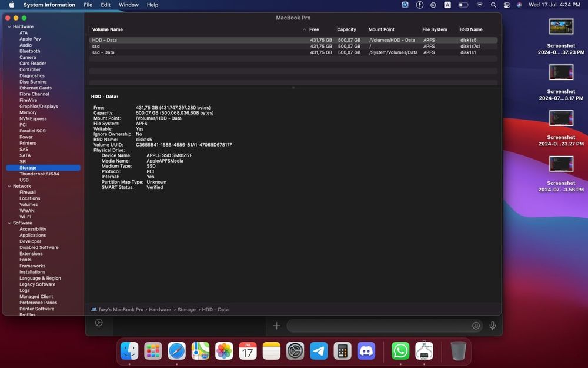Click the plus attachment button in chat window

point(277,326)
